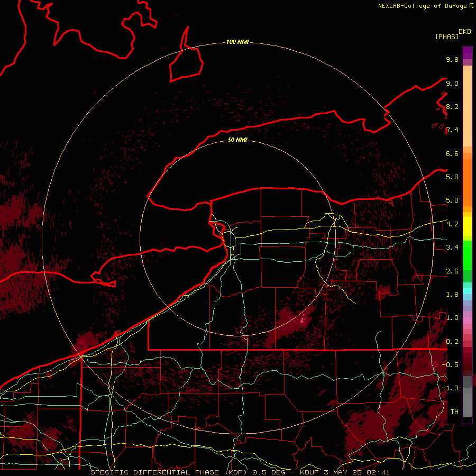Click the 50 NMI range ring label

pos(237,140)
